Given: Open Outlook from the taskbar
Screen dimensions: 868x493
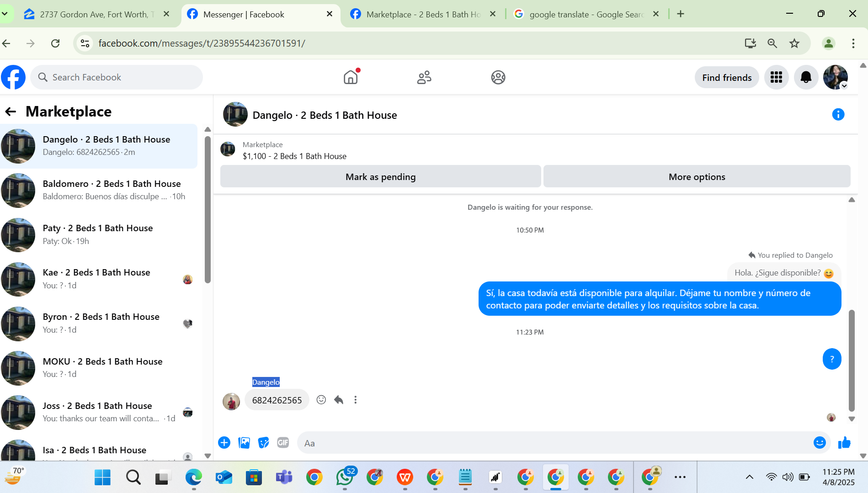Looking at the screenshot, I should tap(224, 477).
